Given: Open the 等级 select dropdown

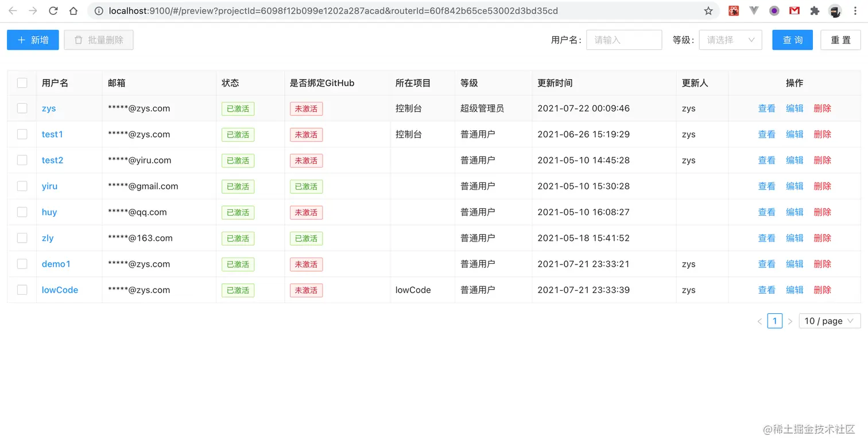Looking at the screenshot, I should 730,40.
